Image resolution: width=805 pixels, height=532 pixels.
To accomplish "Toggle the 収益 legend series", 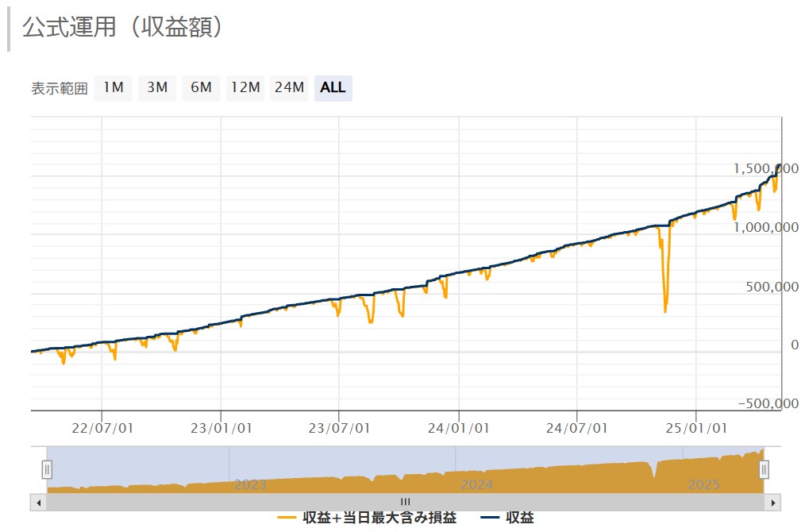I will [x=507, y=518].
